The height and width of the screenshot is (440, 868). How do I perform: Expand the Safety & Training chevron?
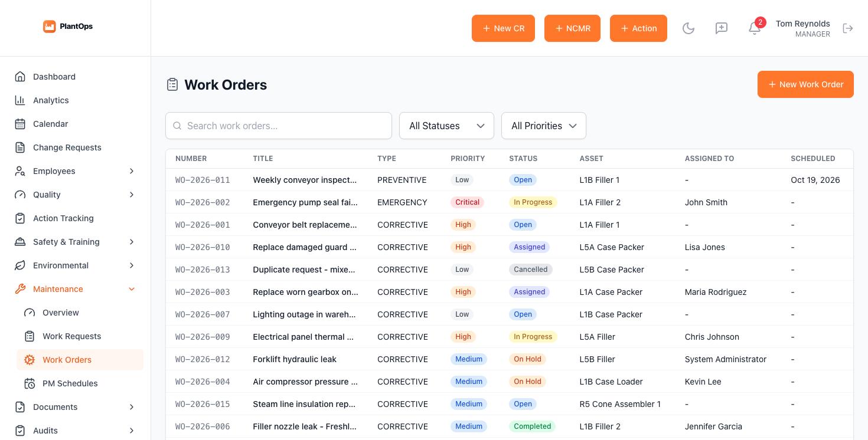point(132,242)
